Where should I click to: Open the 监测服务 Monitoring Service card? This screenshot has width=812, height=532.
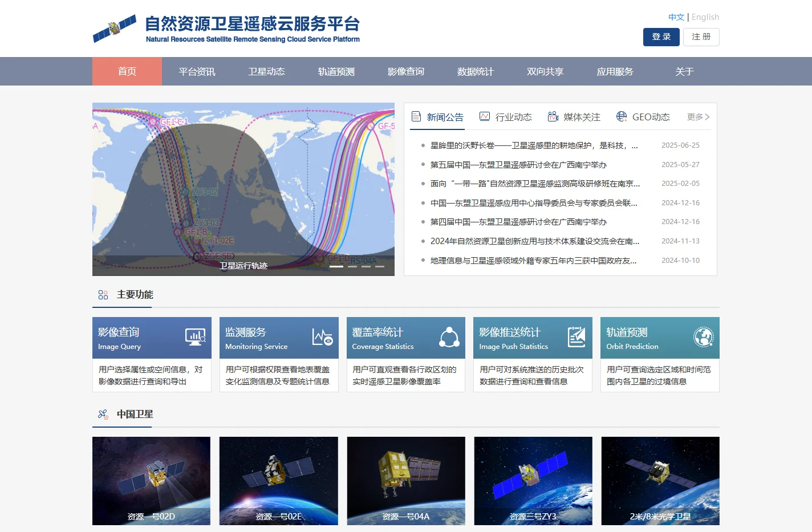279,355
